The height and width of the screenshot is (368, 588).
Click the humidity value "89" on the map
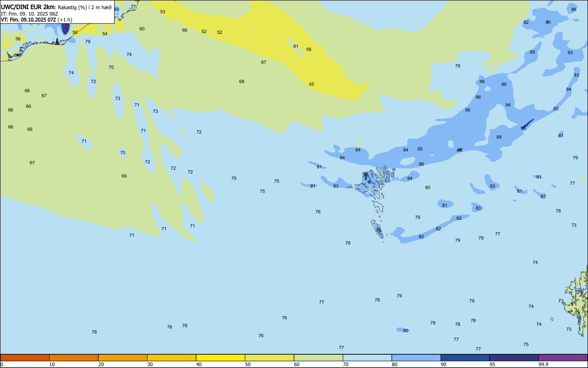click(499, 137)
